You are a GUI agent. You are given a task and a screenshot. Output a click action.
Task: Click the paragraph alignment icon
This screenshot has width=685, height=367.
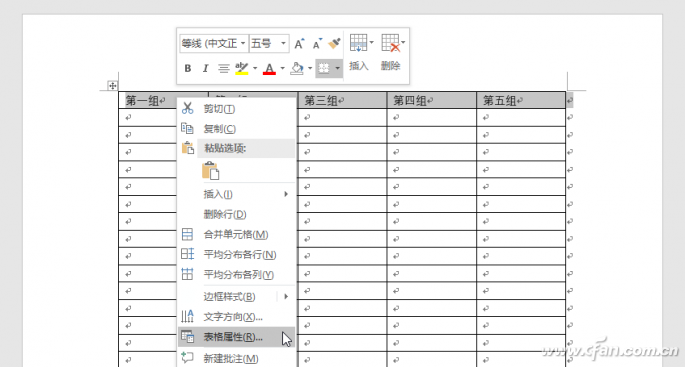(224, 69)
